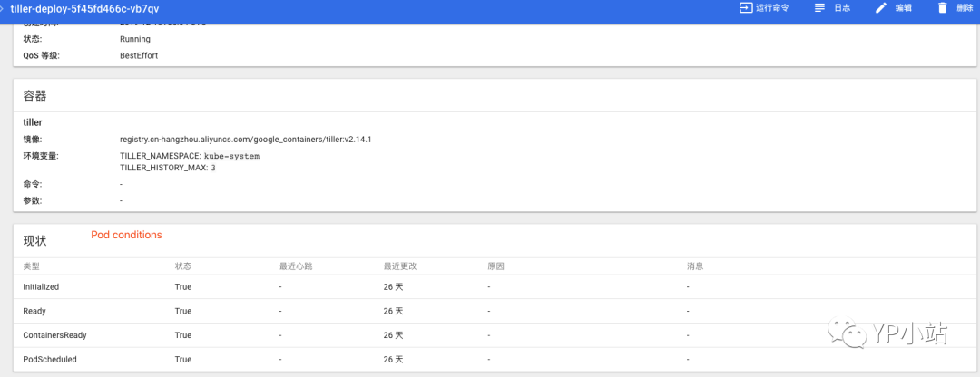Click the QoS 等级 label

click(x=41, y=55)
